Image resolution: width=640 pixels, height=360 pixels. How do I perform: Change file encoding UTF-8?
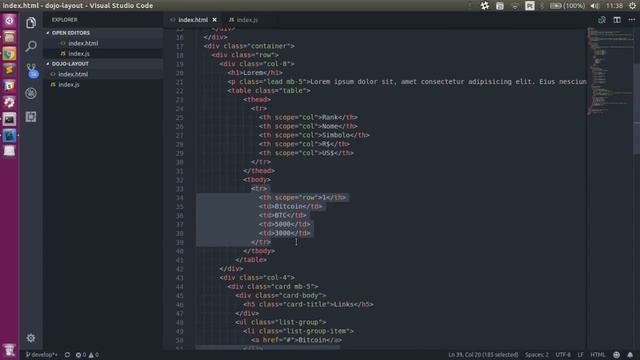[x=563, y=355]
